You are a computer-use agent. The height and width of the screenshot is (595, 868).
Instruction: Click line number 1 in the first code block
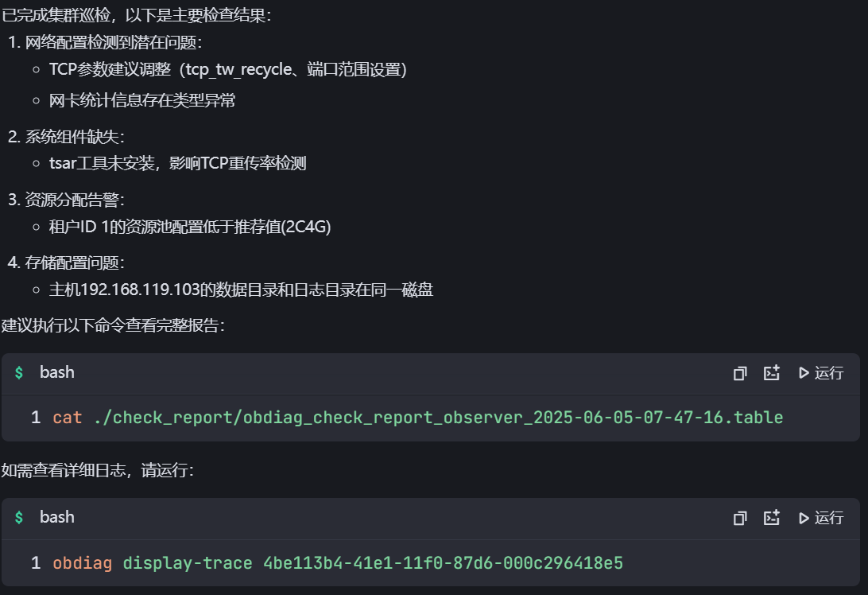(35, 417)
